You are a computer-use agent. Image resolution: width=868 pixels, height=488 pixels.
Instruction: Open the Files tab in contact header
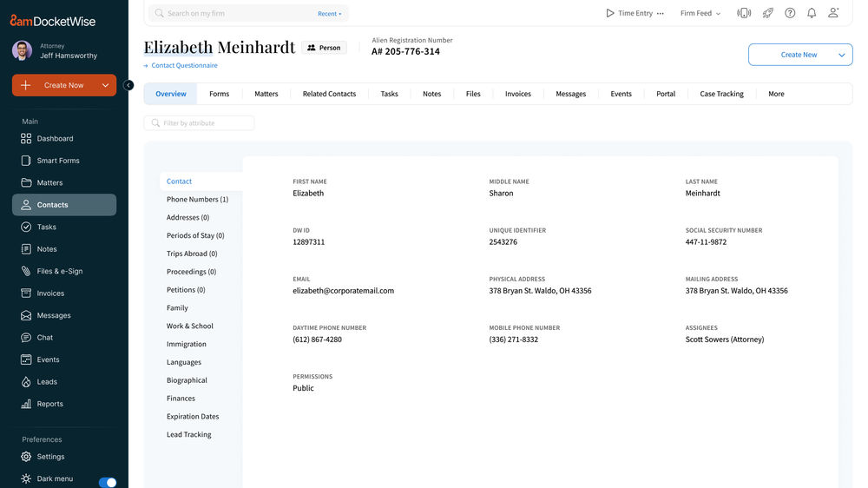(473, 94)
